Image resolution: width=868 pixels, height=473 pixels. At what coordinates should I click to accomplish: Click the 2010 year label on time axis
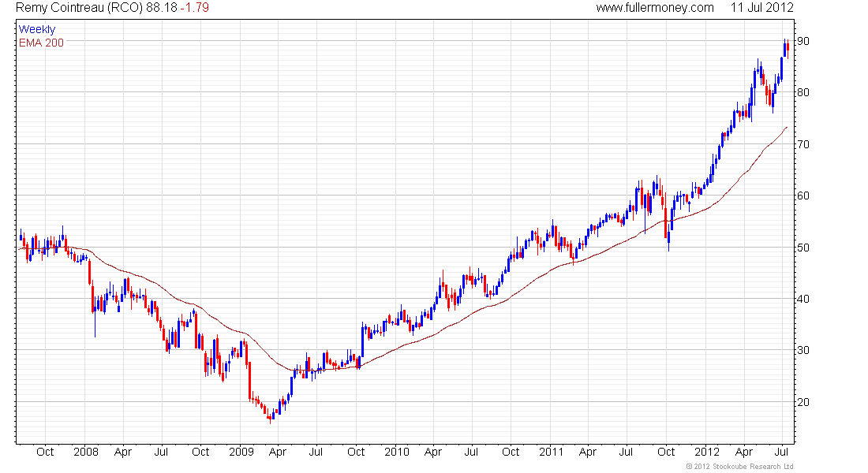pos(397,452)
